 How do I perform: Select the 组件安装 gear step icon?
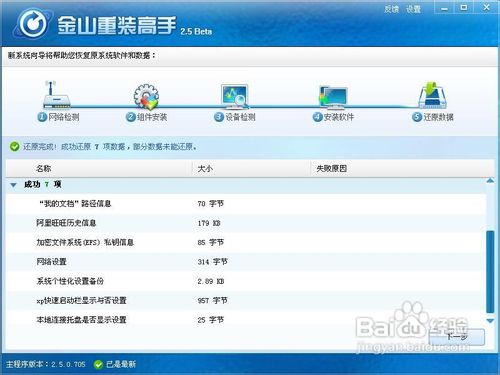(146, 97)
